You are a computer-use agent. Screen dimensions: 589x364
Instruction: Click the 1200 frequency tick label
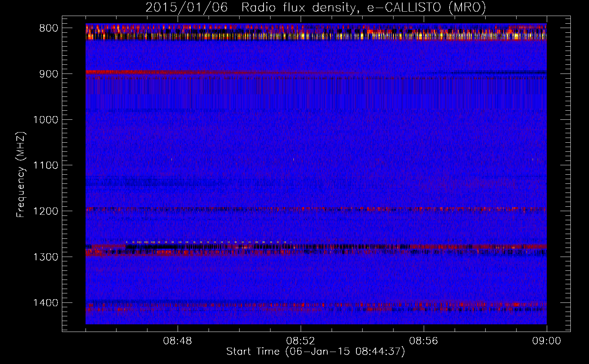tap(46, 211)
